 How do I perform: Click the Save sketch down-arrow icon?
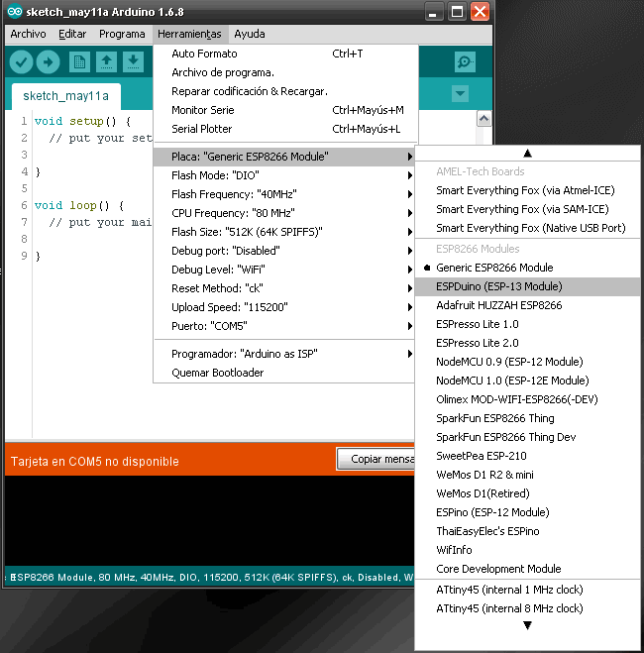coord(133,62)
